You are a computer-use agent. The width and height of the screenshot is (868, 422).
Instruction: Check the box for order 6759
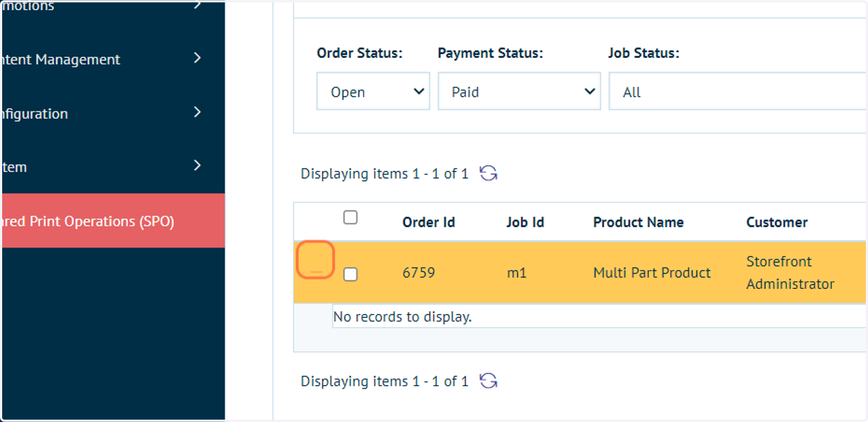tap(350, 274)
